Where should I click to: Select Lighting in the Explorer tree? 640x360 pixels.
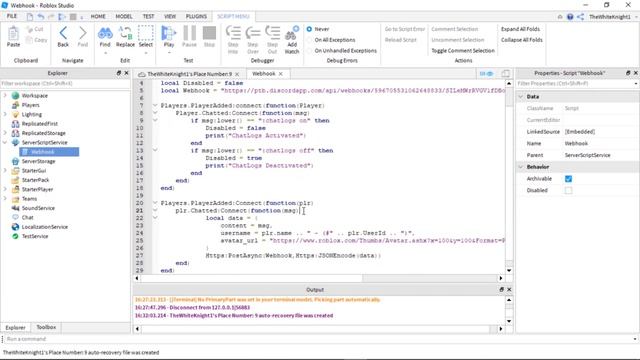[x=31, y=114]
